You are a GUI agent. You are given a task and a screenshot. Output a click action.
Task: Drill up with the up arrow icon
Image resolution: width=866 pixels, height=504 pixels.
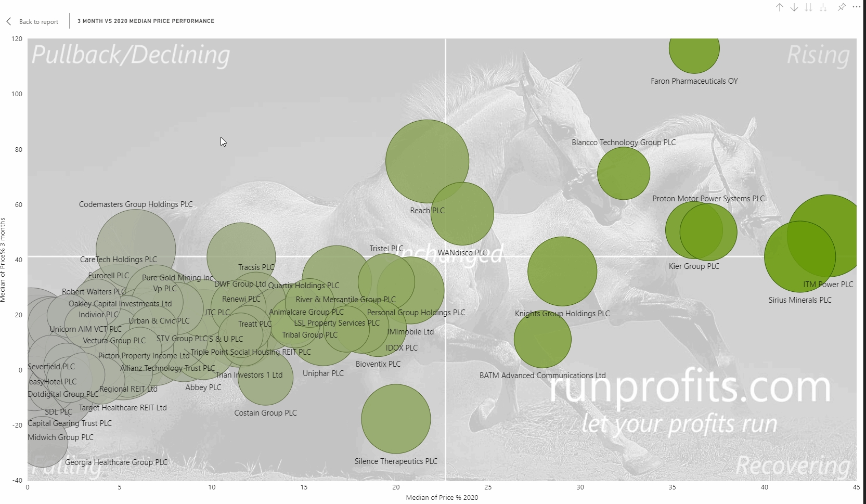(780, 7)
